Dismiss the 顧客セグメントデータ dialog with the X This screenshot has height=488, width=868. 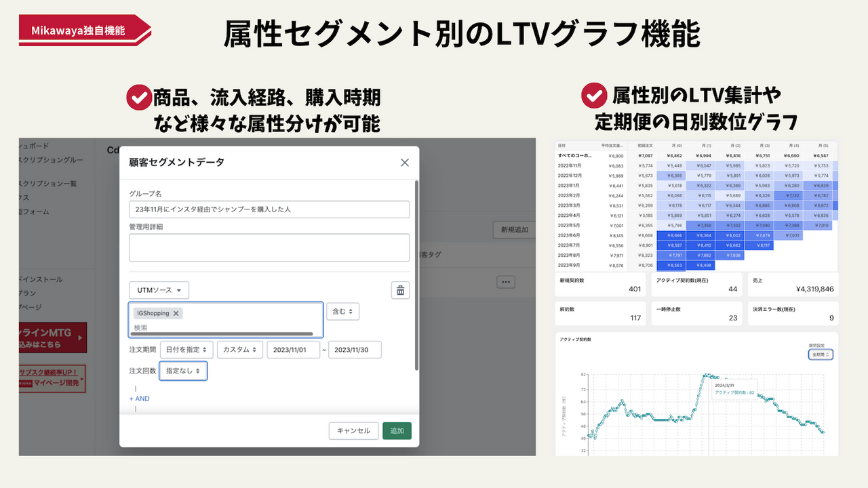pos(405,162)
